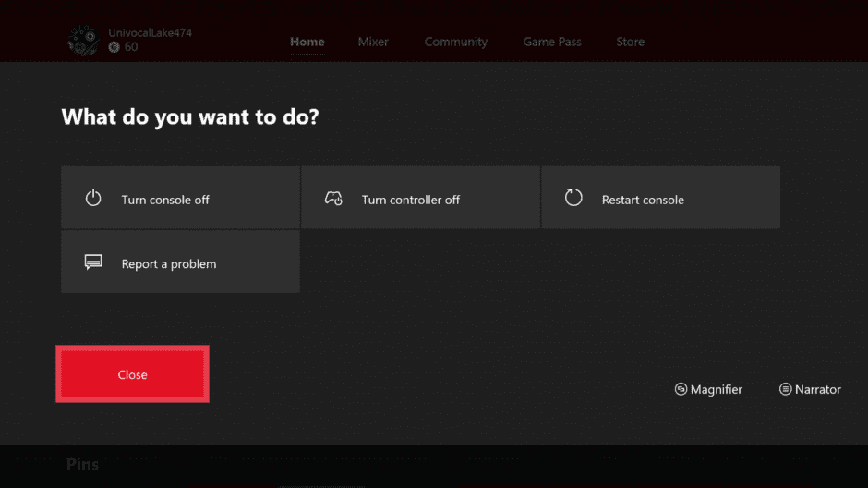Select the Restart console text label
Image resolution: width=868 pixels, height=488 pixels.
[x=643, y=200]
